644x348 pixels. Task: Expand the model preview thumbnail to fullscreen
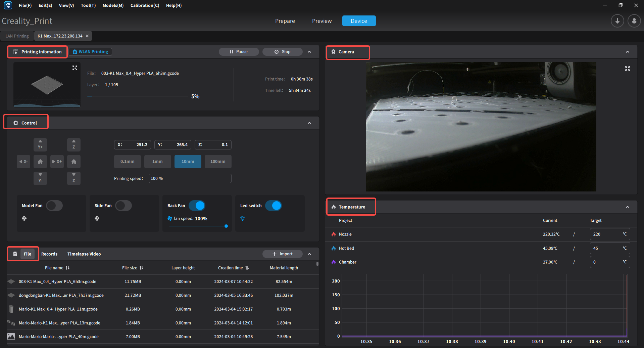click(x=75, y=68)
